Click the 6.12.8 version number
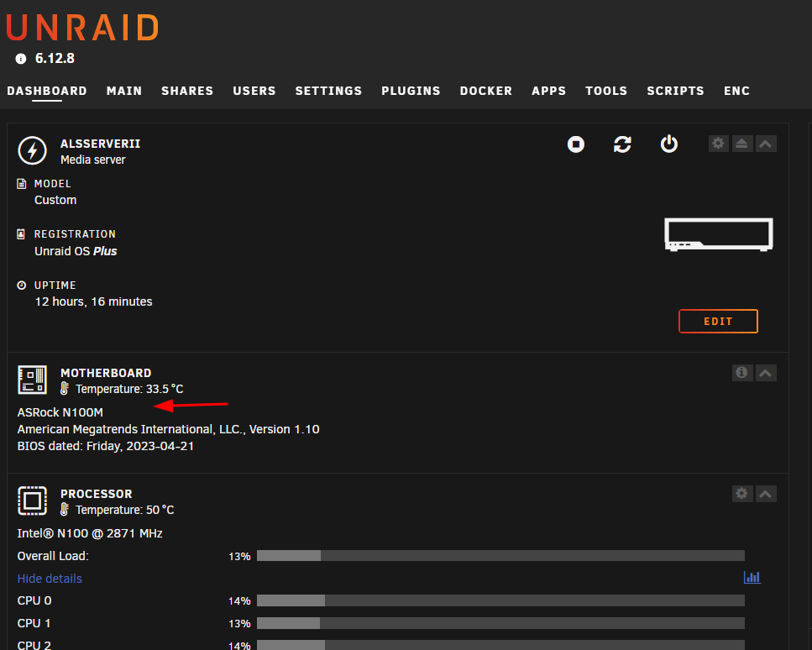The width and height of the screenshot is (812, 650). tap(55, 59)
